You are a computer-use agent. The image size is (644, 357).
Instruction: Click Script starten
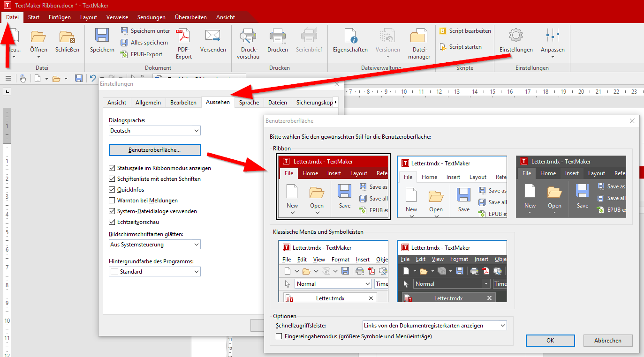coord(460,47)
